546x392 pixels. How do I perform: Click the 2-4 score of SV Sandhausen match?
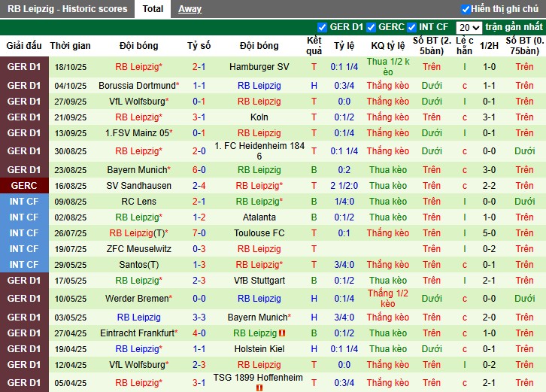coord(199,185)
